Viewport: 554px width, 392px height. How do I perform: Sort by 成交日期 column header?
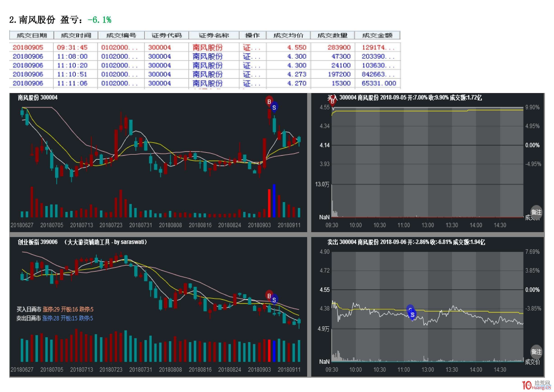[x=31, y=35]
